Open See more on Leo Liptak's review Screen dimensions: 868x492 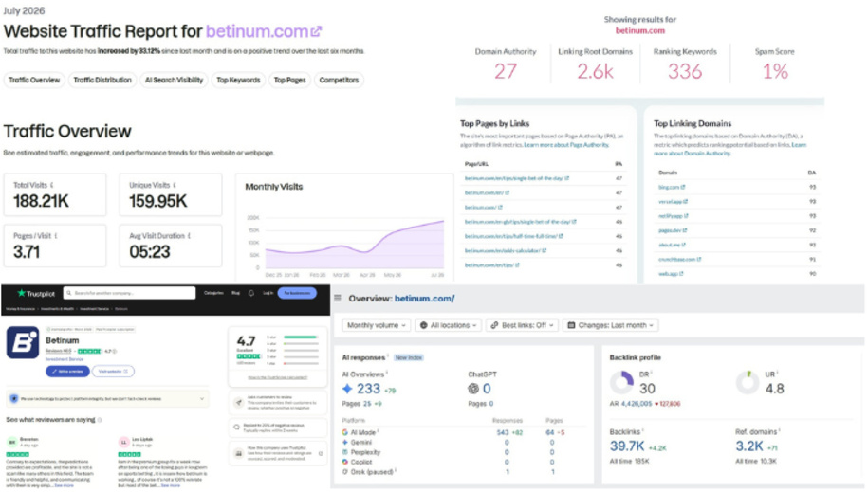tap(171, 485)
